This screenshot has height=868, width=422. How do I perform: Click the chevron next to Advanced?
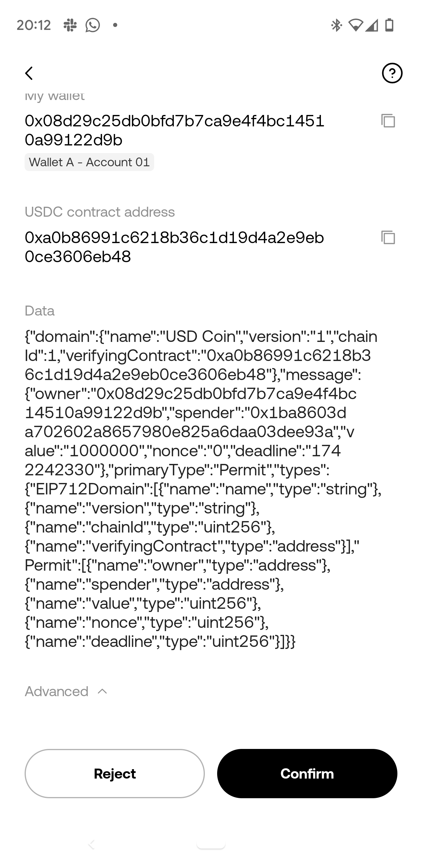click(x=102, y=692)
